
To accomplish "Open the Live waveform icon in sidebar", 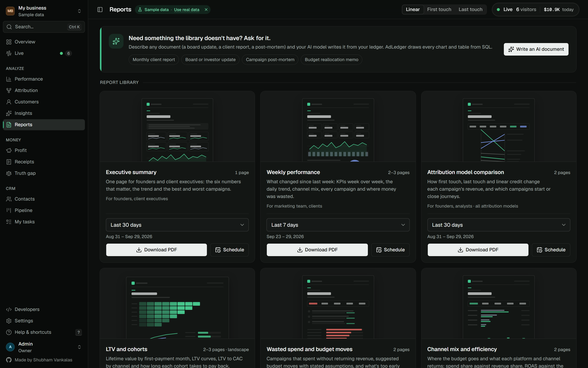I will [9, 53].
